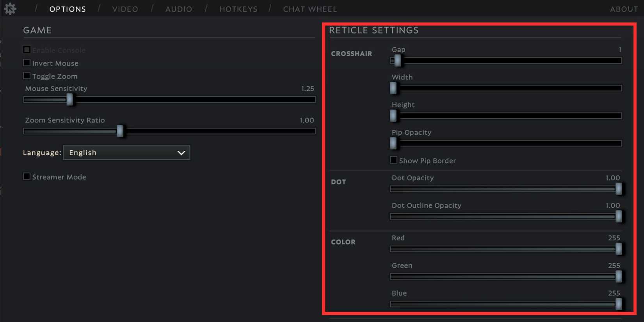Click the Zoom Sensitivity Ratio value 1.00
Image resolution: width=644 pixels, height=322 pixels.
(x=307, y=120)
